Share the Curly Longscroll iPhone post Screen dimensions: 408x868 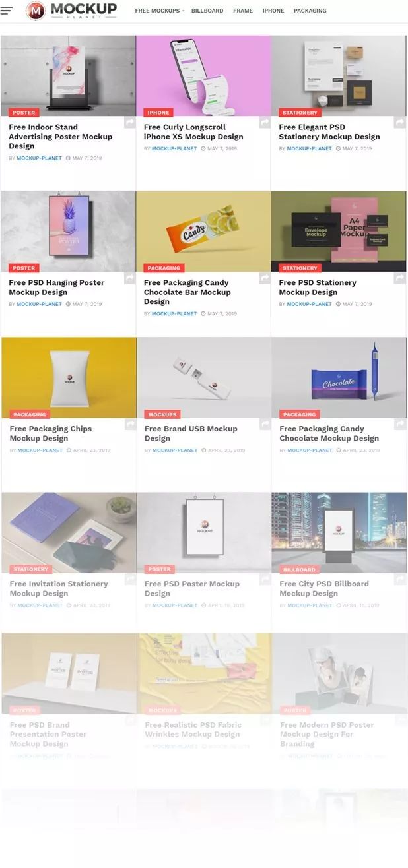[x=265, y=123]
